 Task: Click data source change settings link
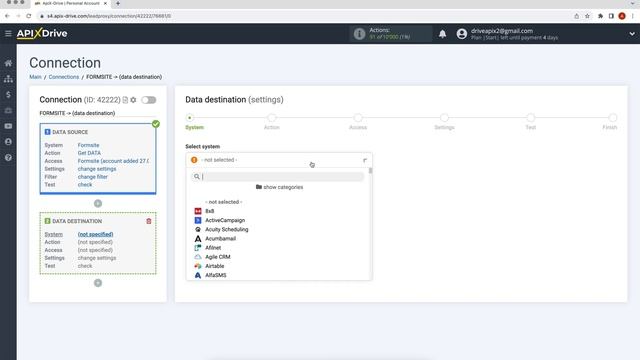tap(97, 169)
